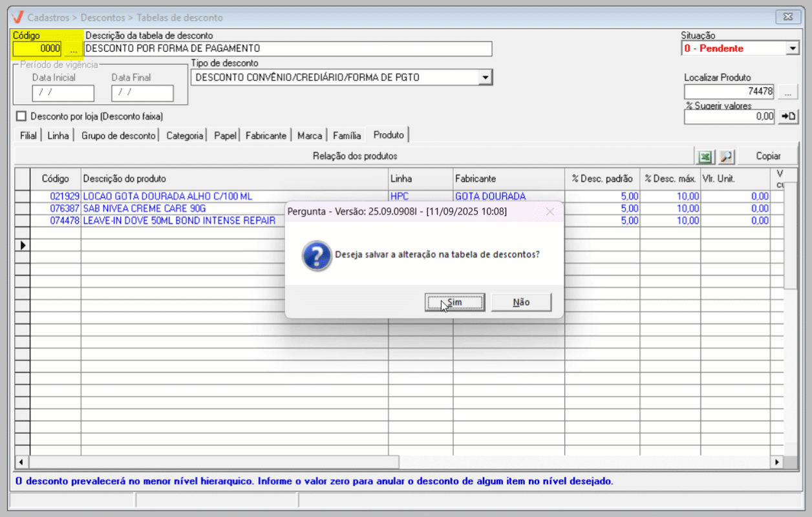812x517 pixels.
Task: Toggle Desconto por loja checkbox
Action: point(21,116)
